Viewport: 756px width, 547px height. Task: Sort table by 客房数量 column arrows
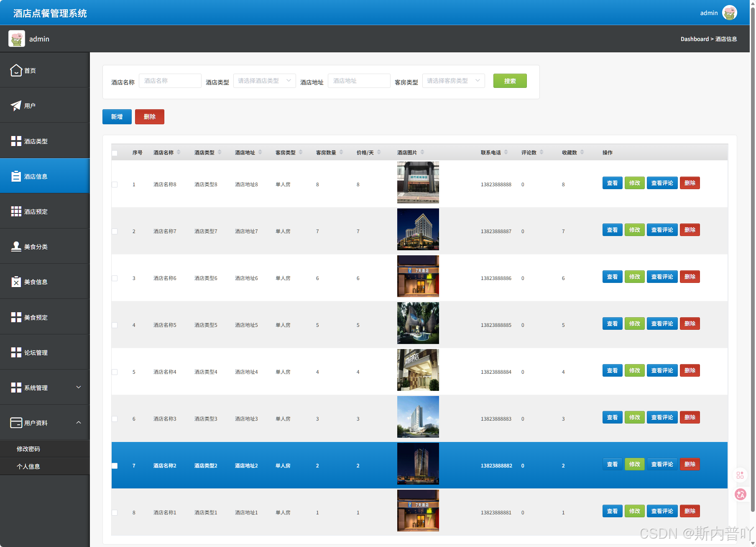(x=341, y=152)
